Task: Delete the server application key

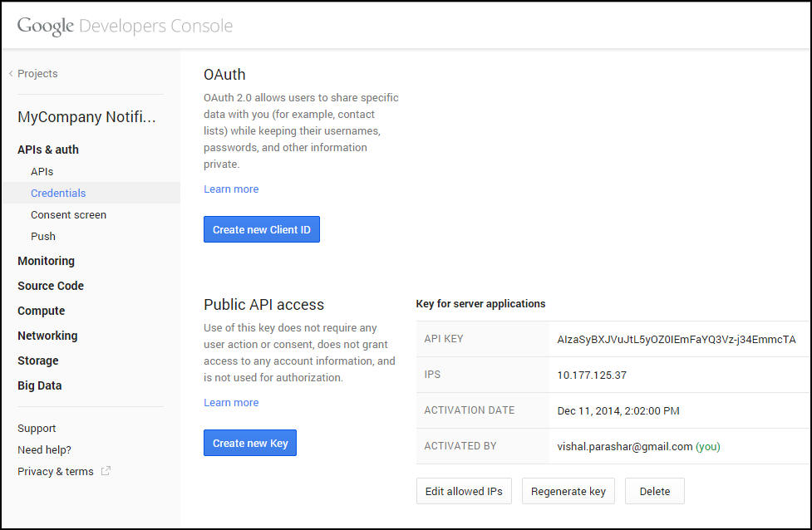Action: click(655, 491)
